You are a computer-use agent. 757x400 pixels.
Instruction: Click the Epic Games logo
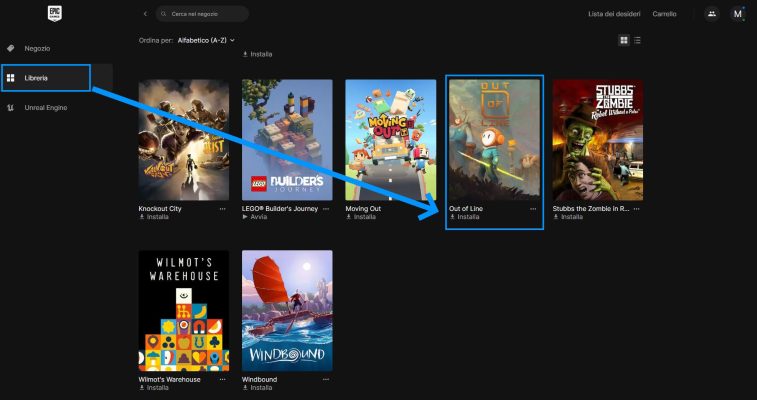56,14
